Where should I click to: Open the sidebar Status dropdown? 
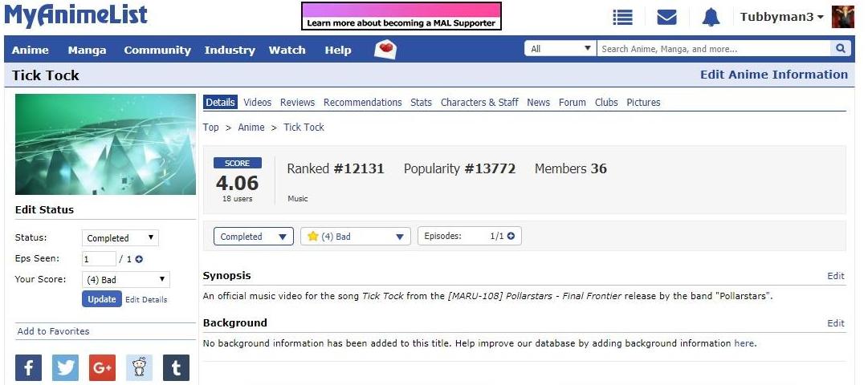tap(120, 238)
